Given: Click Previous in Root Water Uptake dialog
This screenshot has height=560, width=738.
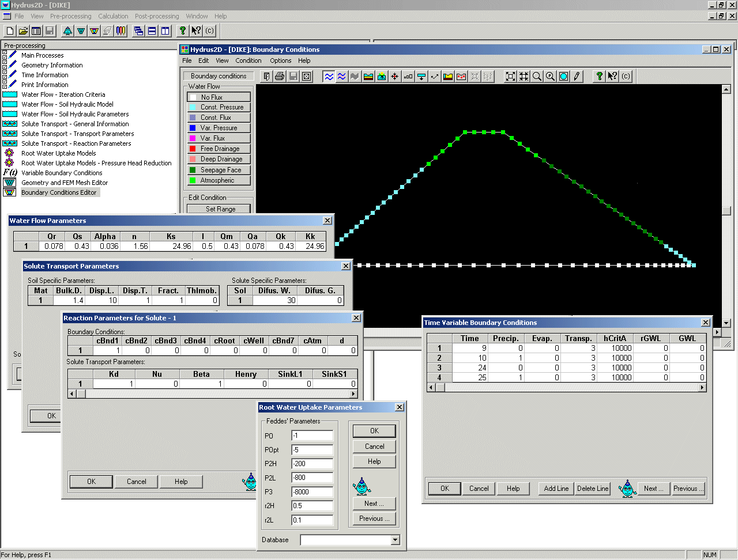Looking at the screenshot, I should [x=374, y=519].
